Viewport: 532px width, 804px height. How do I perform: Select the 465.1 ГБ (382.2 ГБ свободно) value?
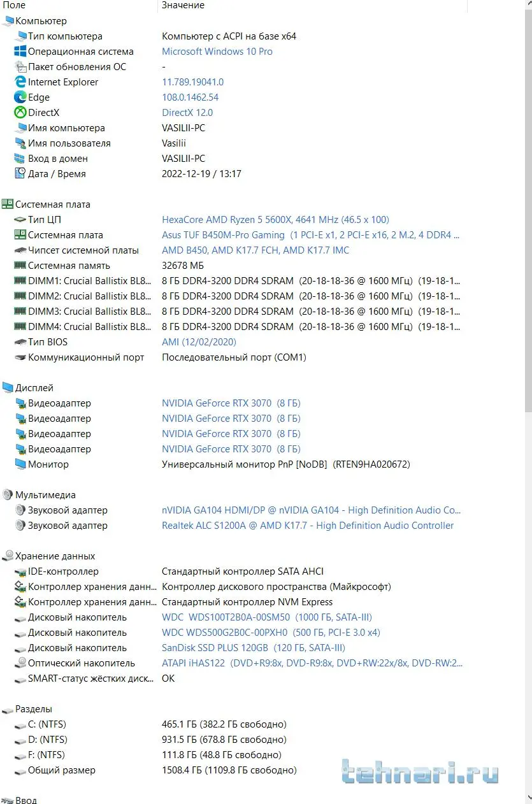point(224,724)
